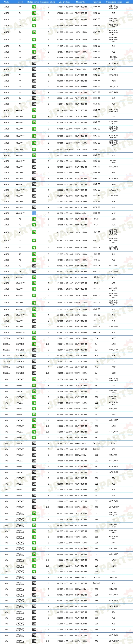Select the 08.2002 -> 10.2005 production years cell
The image size is (133, 644).
point(64,355)
